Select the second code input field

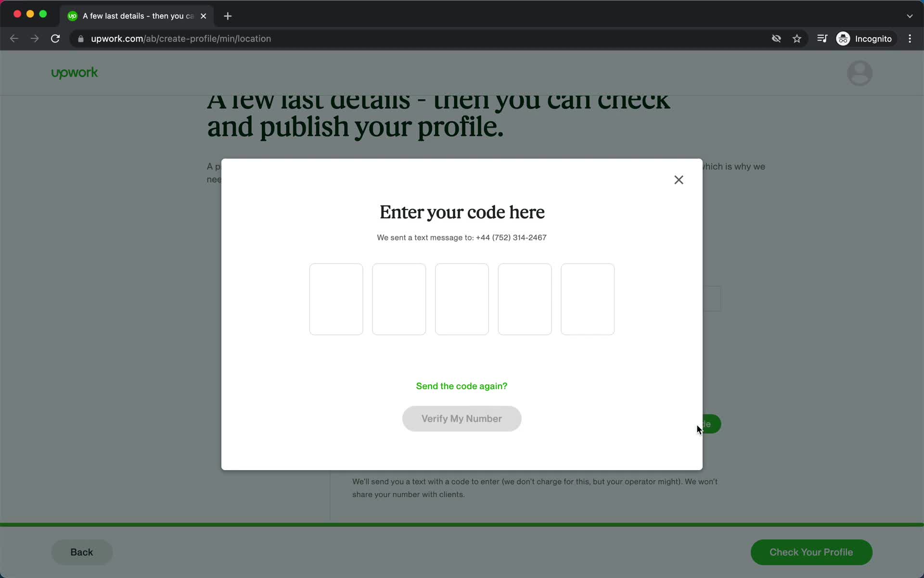click(398, 299)
